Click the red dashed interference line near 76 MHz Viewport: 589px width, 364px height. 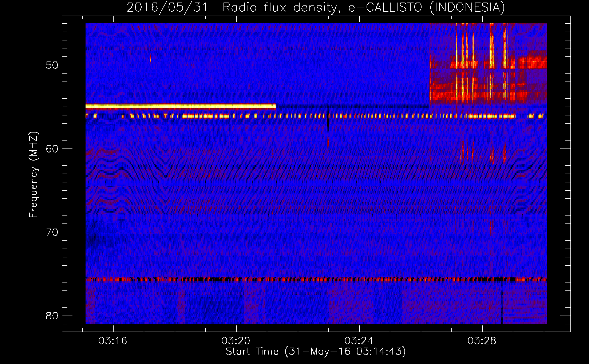coord(316,280)
